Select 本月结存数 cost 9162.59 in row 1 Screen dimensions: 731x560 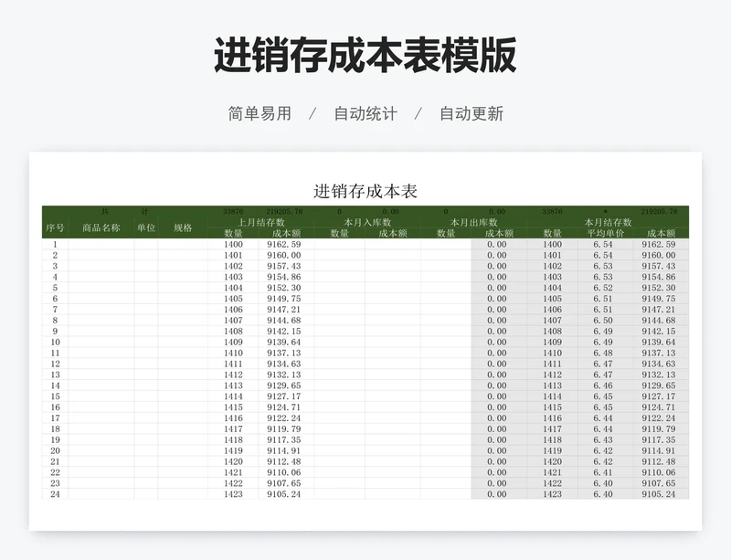pos(659,244)
